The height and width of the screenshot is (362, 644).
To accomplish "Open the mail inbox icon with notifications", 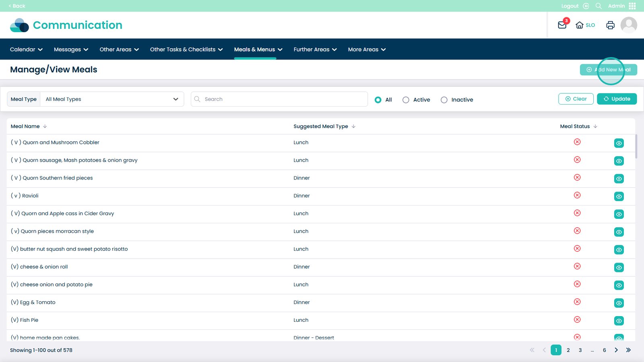I will pos(562,25).
